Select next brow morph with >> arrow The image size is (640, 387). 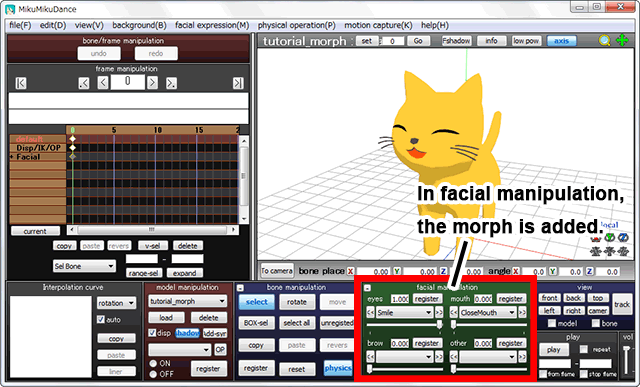coord(439,357)
